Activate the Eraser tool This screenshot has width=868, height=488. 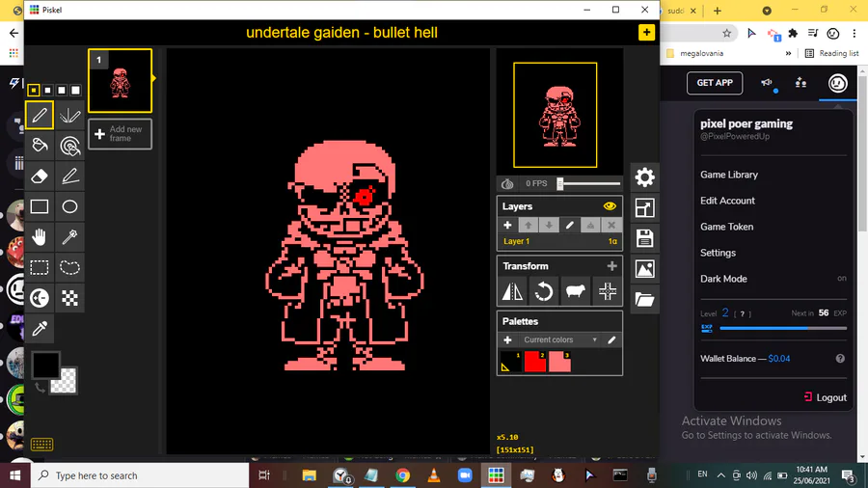[x=40, y=176]
